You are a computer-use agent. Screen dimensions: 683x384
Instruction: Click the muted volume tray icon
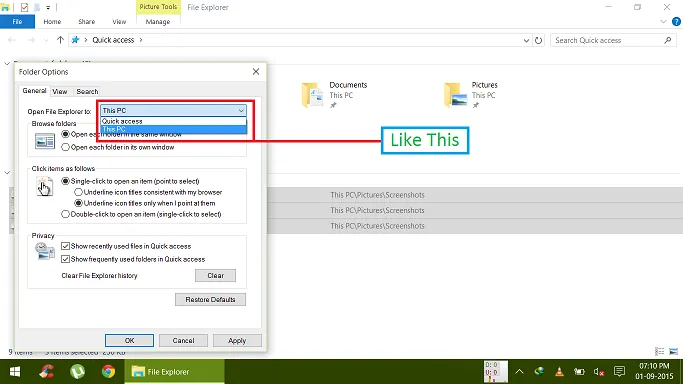click(599, 371)
